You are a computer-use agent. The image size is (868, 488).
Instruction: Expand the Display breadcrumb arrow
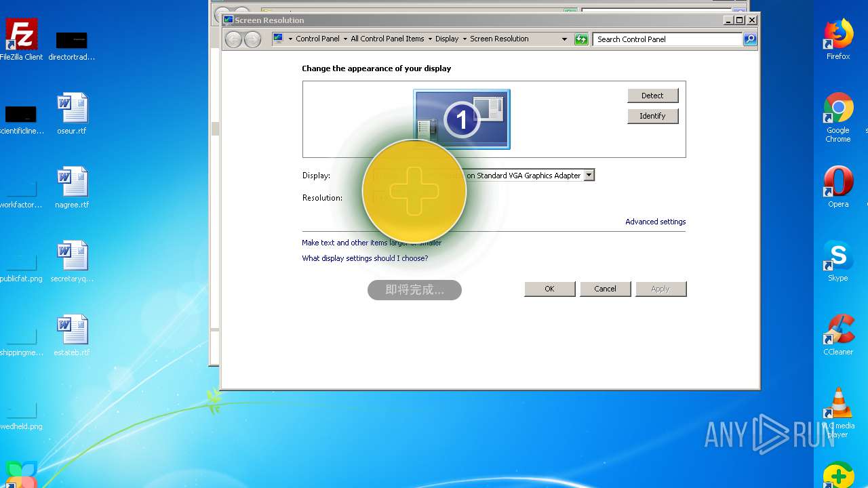[x=464, y=39]
